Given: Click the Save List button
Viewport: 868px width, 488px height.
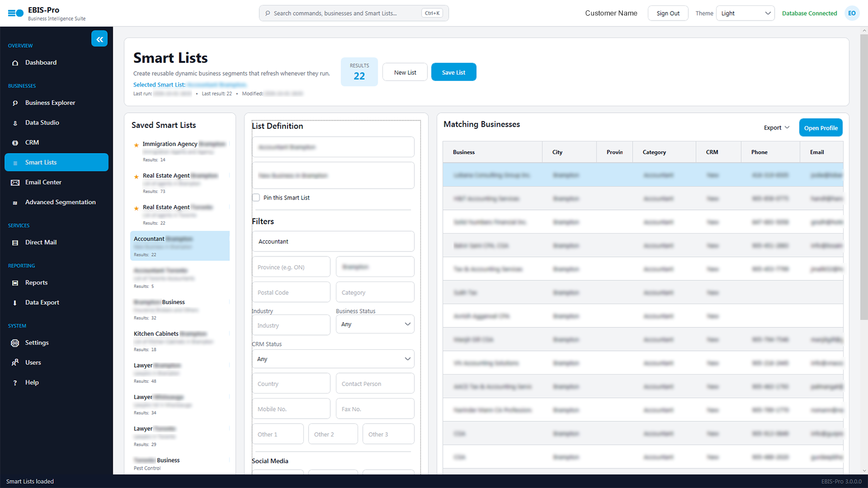Looking at the screenshot, I should [x=454, y=72].
